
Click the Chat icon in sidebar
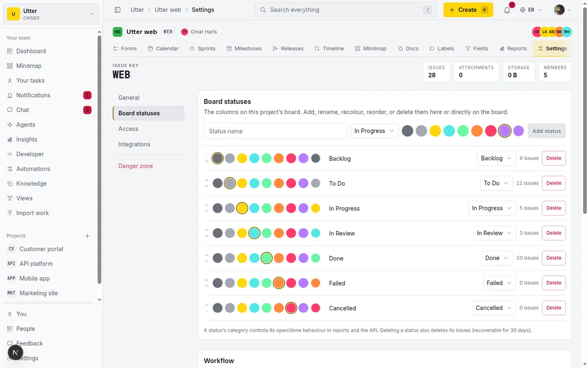click(10, 110)
